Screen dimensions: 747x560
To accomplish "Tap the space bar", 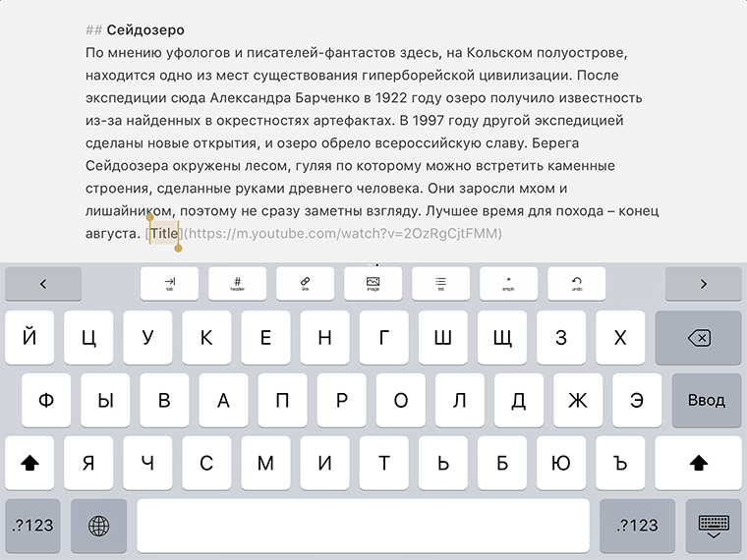I will [x=363, y=526].
